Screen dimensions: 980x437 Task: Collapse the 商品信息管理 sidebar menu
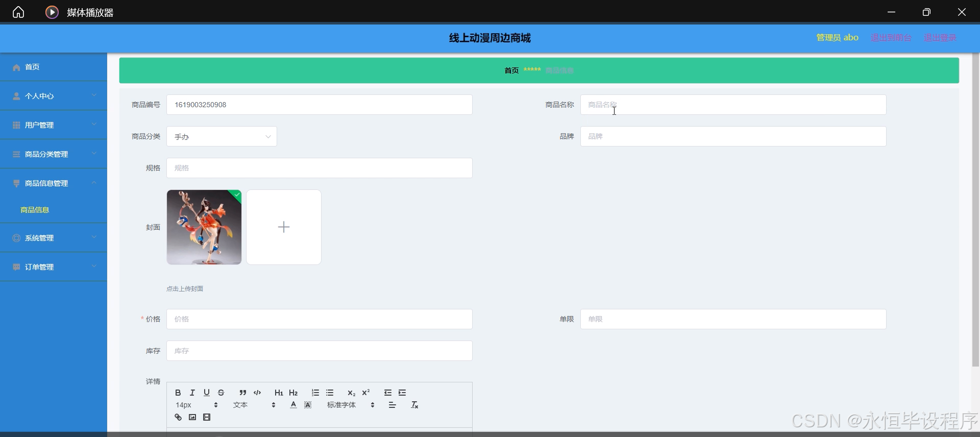pyautogui.click(x=54, y=183)
